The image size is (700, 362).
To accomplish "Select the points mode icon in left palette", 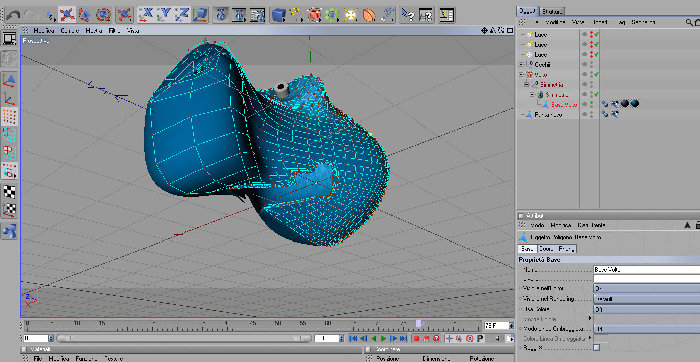I will click(10, 116).
